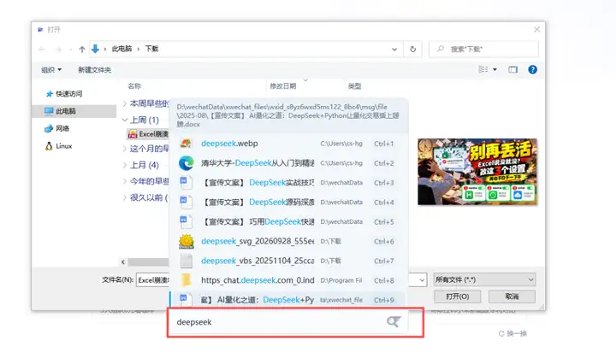Expand address bar history dropdown

pyautogui.click(x=394, y=49)
